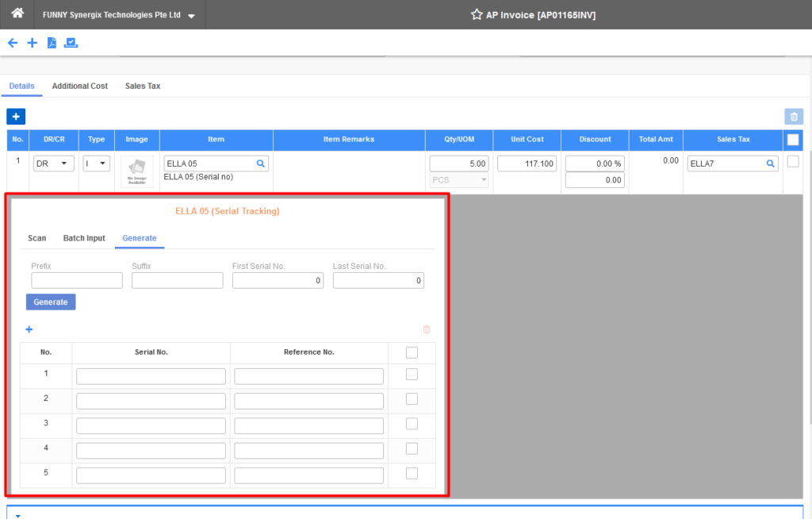812x519 pixels.
Task: Click the trash icon above the line items grid
Action: click(794, 117)
